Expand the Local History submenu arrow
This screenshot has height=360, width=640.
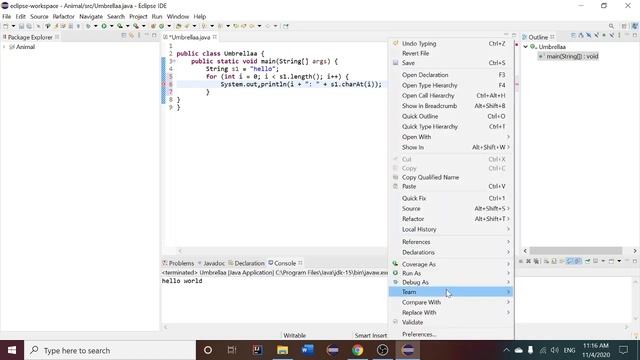click(508, 229)
